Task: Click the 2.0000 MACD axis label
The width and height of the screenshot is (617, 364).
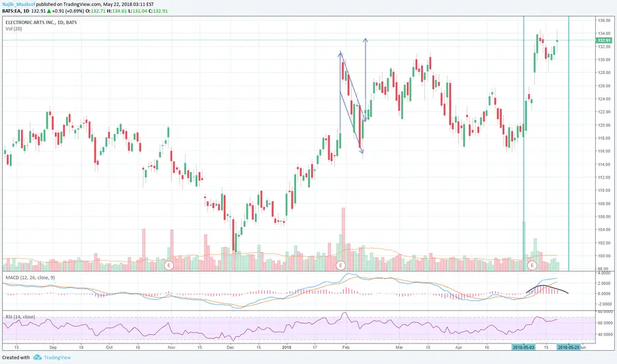Action: pyautogui.click(x=605, y=283)
